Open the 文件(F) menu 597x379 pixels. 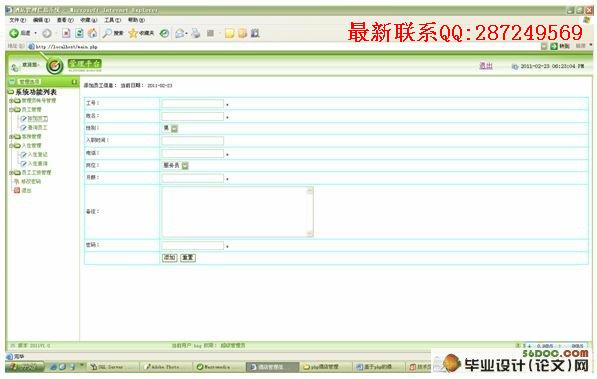click(x=18, y=20)
